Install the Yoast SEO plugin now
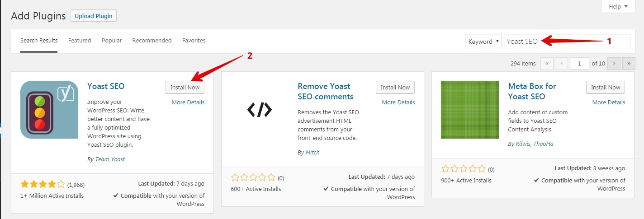 (x=185, y=88)
